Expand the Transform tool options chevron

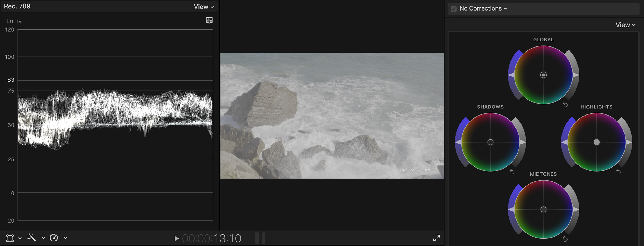pos(20,238)
